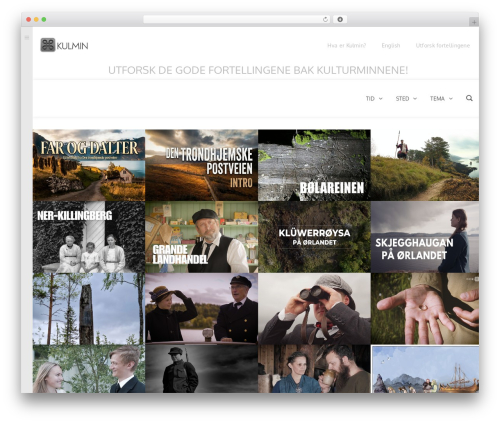Open the man with binoculars thumbnail
Viewport: 500px width, 423px height.
314,309
